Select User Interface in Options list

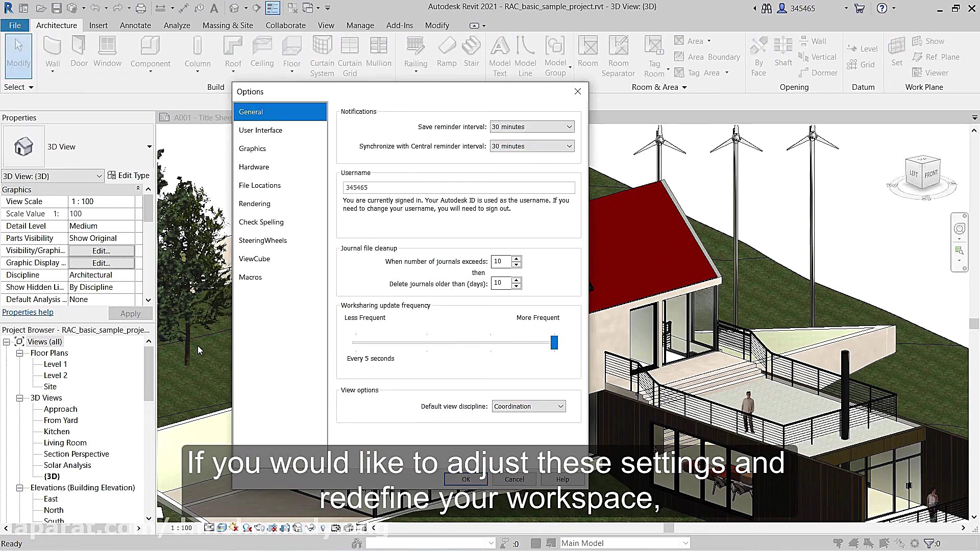(280, 130)
